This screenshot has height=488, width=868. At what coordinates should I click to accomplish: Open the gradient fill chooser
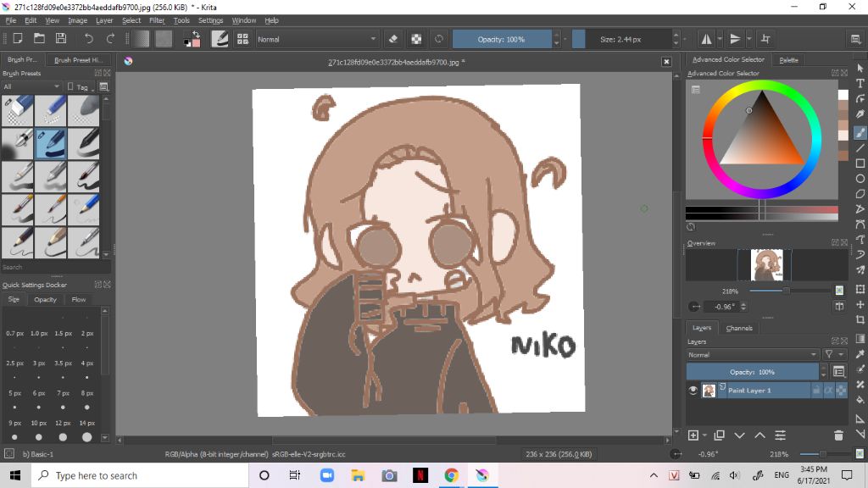pos(142,39)
